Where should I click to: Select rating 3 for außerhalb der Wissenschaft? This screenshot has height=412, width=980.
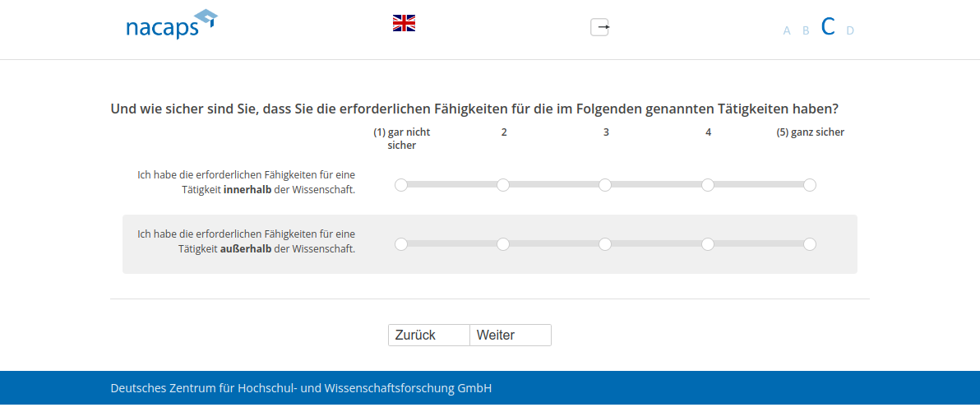coord(605,244)
